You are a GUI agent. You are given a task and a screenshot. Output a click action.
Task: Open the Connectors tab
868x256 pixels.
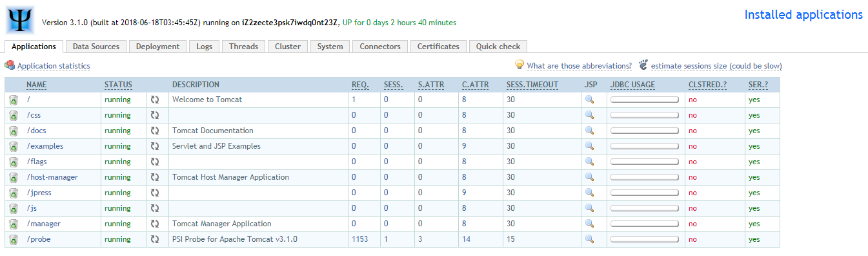click(380, 47)
